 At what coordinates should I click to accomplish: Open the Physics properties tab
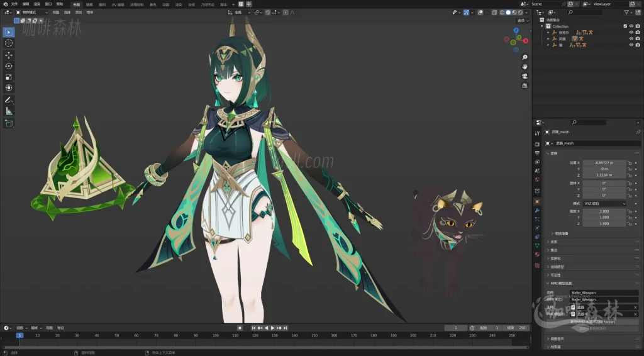[x=537, y=228]
